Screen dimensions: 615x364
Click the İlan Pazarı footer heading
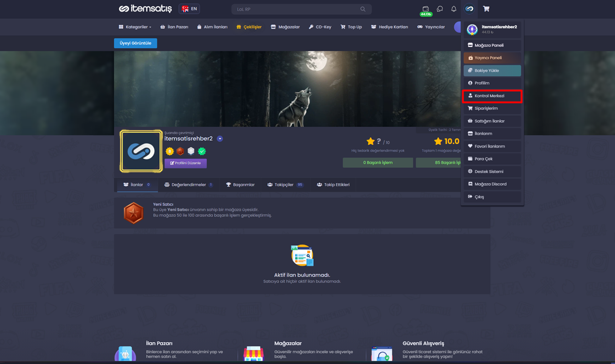(x=159, y=343)
